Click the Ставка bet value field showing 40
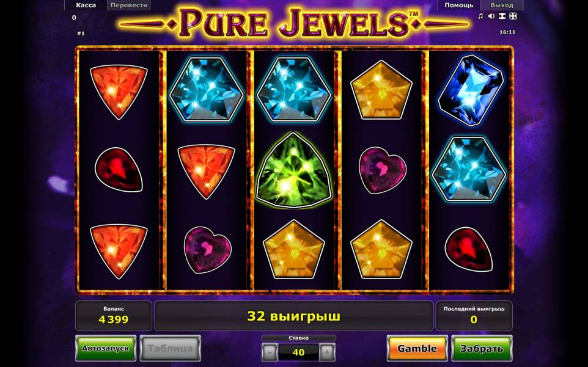The height and width of the screenshot is (367, 588). click(298, 352)
